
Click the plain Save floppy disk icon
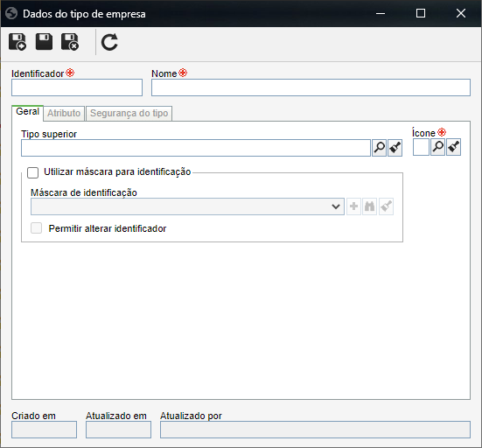click(x=44, y=42)
